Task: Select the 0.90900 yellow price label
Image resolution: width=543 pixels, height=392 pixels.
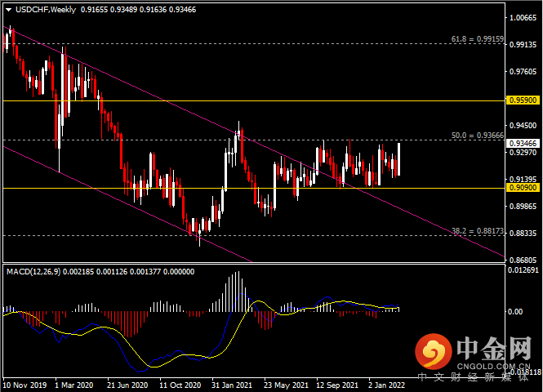Action: pos(523,188)
